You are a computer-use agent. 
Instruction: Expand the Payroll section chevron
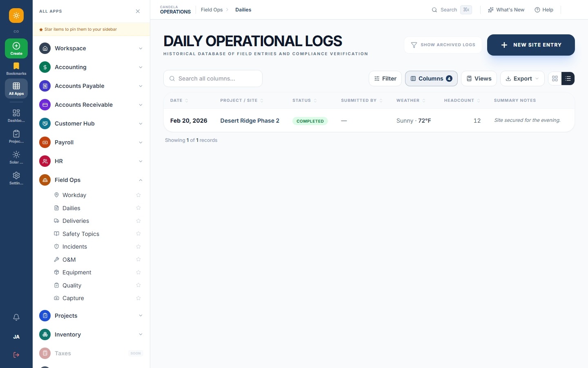(x=140, y=142)
